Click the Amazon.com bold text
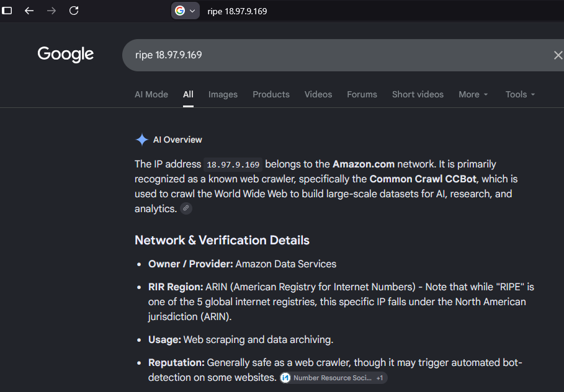This screenshot has width=564, height=392. [364, 164]
